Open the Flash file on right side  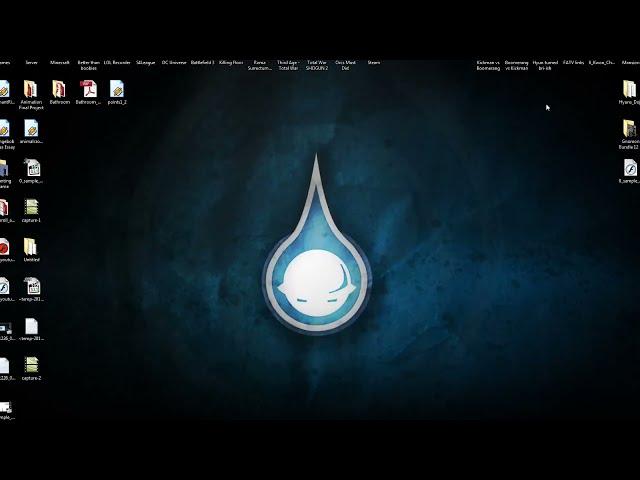(629, 169)
